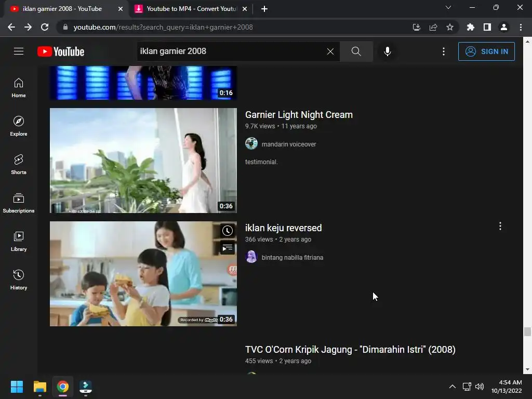The image size is (532, 399).
Task: Open Explore in sidebar
Action: 19,126
